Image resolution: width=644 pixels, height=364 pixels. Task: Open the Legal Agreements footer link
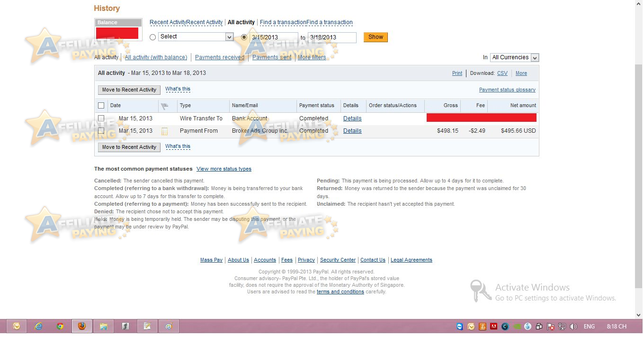tap(411, 260)
